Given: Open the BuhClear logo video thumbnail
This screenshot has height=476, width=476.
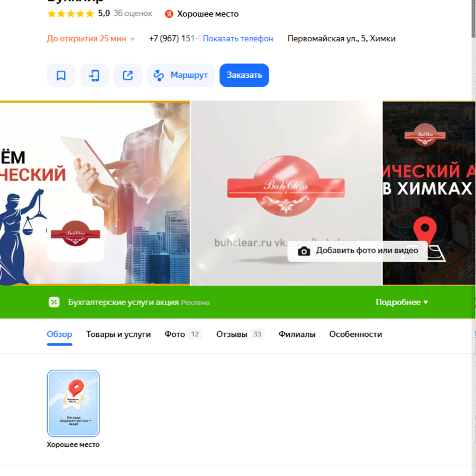Looking at the screenshot, I should (286, 194).
